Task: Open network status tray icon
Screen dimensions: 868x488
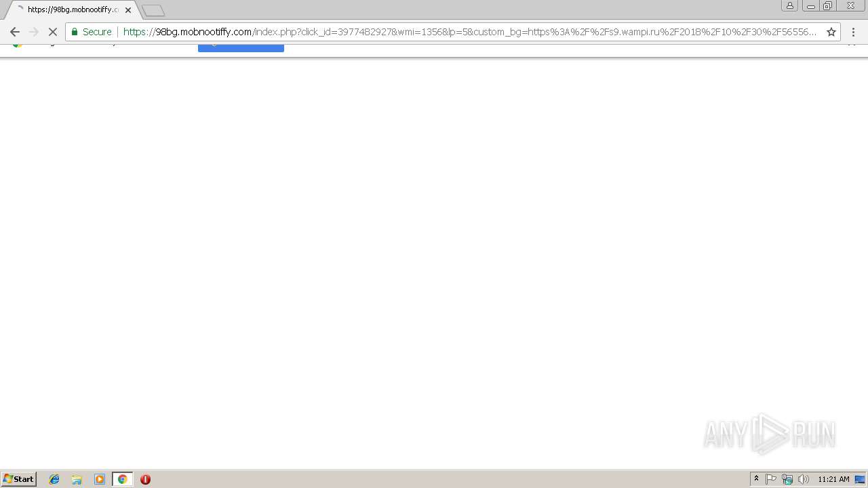Action: [x=787, y=479]
